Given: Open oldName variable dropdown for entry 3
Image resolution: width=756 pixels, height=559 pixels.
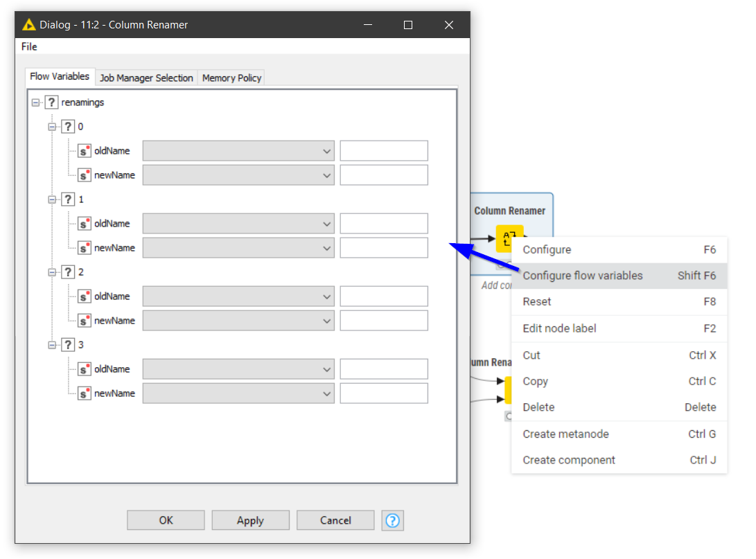Looking at the screenshot, I should point(238,369).
